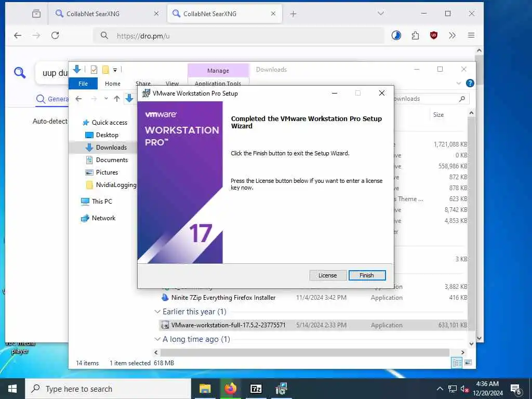Open the Share ribbon tab in Explorer
The width and height of the screenshot is (532, 399).
coord(143,84)
